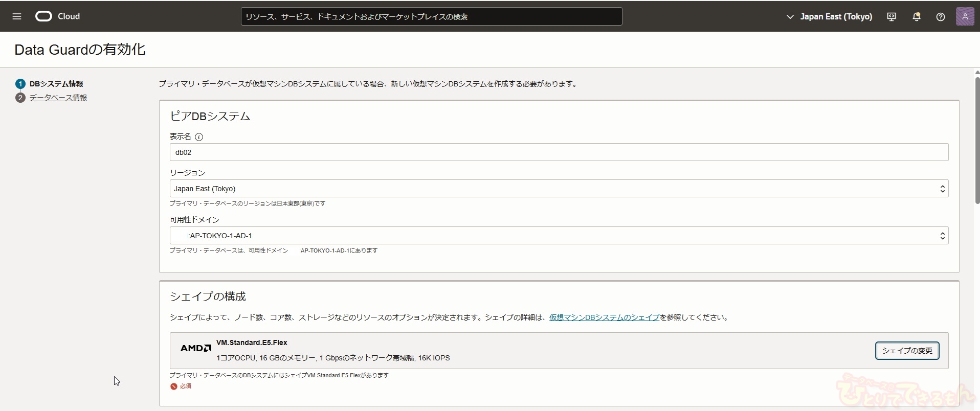
Task: Open the user profile avatar menu
Action: 965,16
